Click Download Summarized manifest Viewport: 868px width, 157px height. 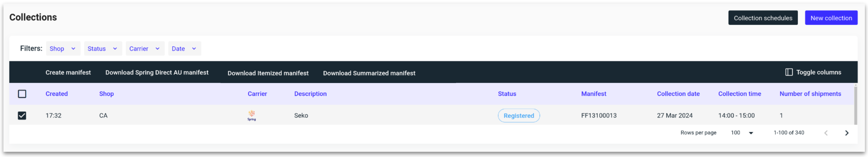click(369, 73)
